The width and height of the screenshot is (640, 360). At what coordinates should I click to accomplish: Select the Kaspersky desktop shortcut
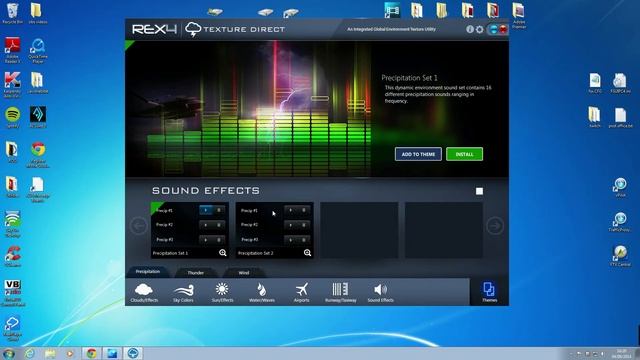(12, 85)
